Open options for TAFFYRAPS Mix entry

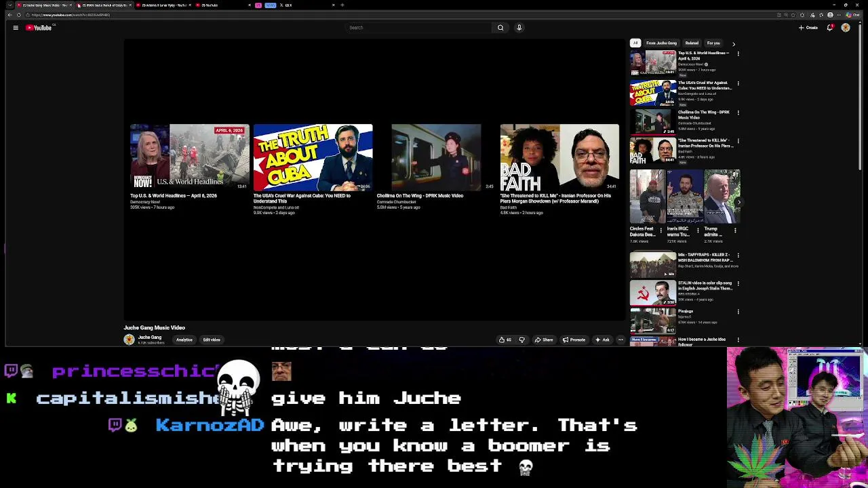(x=738, y=256)
